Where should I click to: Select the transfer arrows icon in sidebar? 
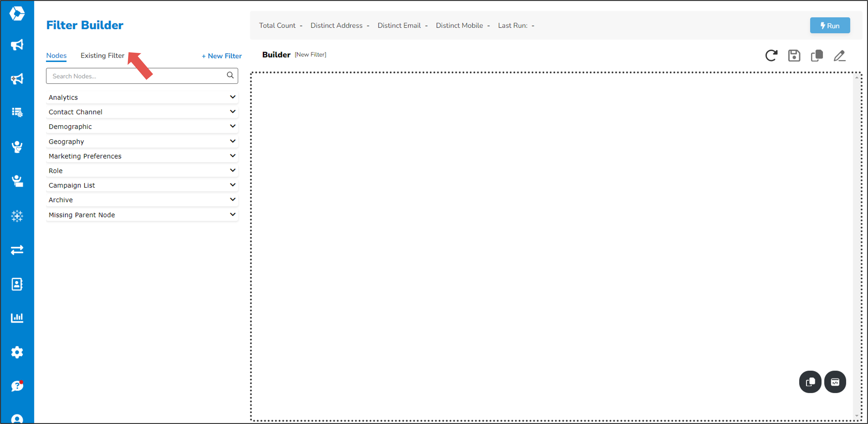pos(17,250)
